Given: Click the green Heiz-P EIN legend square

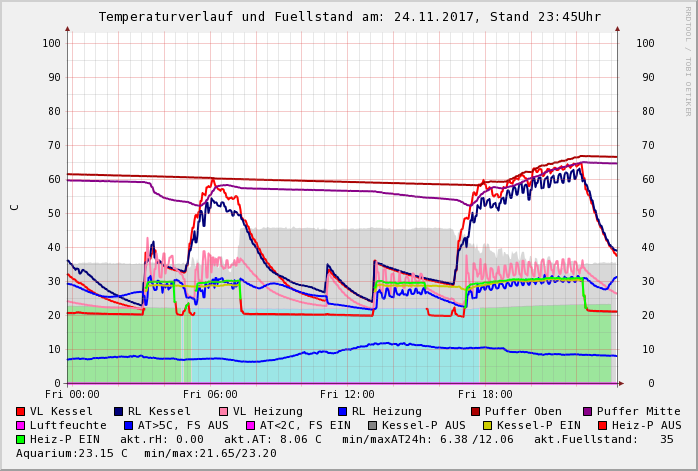Looking at the screenshot, I should 21,439.
